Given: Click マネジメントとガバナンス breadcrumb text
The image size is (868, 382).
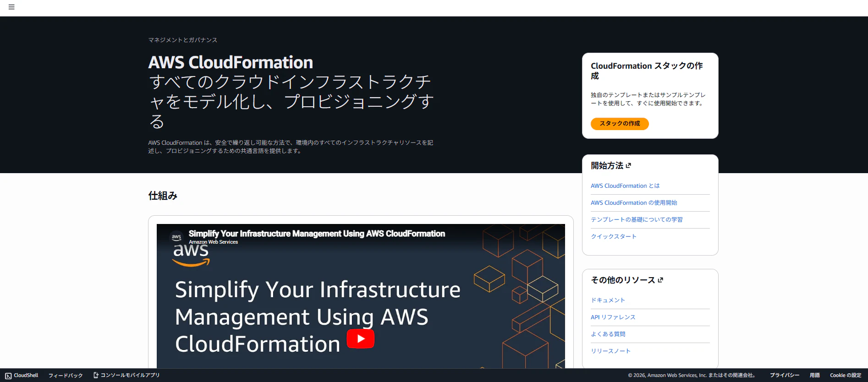Looking at the screenshot, I should [x=183, y=40].
